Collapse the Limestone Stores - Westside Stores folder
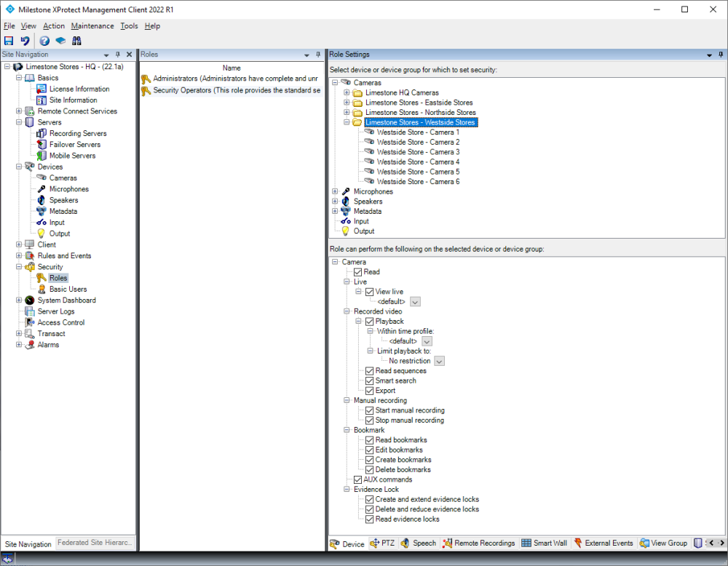 click(347, 123)
